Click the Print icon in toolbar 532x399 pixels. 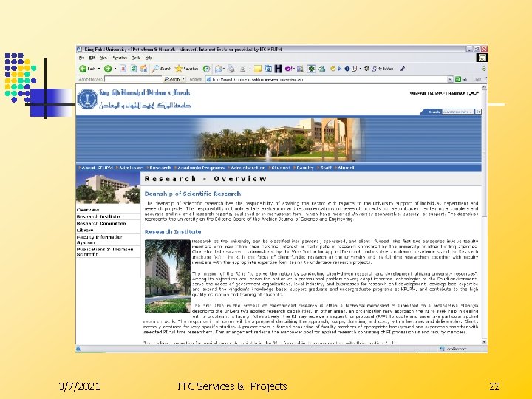coord(231,69)
